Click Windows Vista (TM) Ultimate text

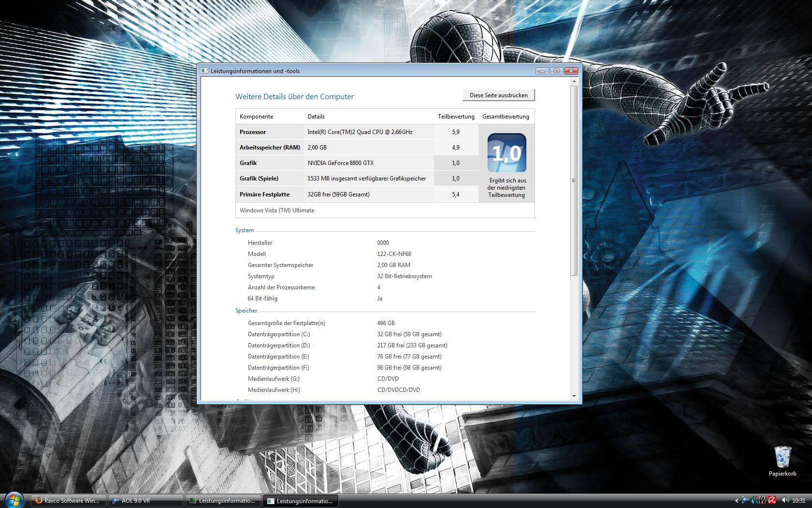coord(277,210)
